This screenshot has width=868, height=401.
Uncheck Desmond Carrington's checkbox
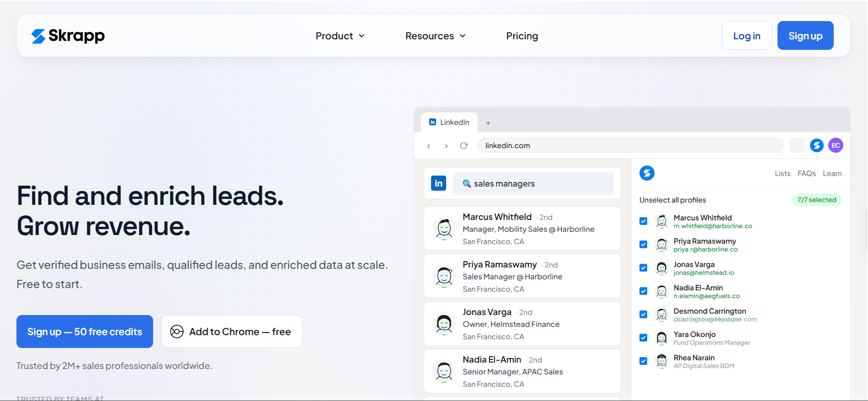tap(643, 315)
